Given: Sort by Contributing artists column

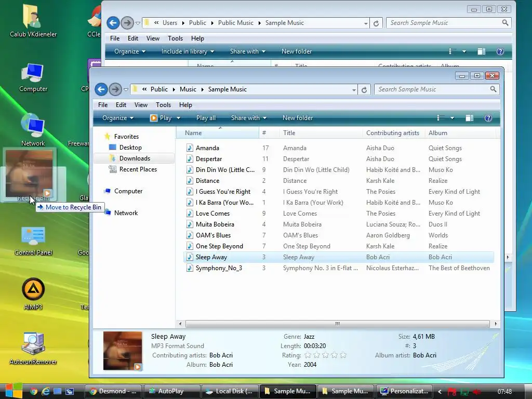Looking at the screenshot, I should (x=394, y=133).
